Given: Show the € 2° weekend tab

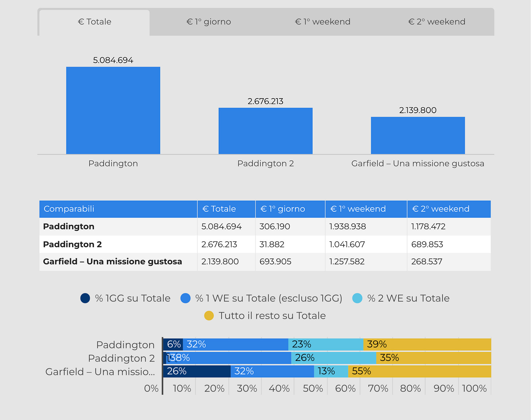Looking at the screenshot, I should point(437,22).
